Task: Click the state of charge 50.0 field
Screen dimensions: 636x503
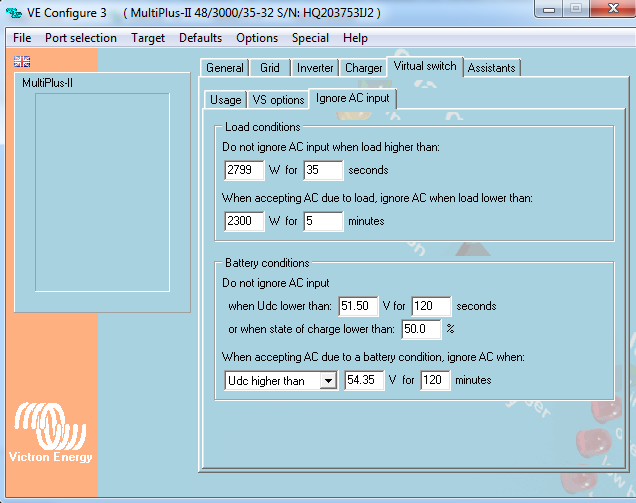Action: [x=421, y=329]
